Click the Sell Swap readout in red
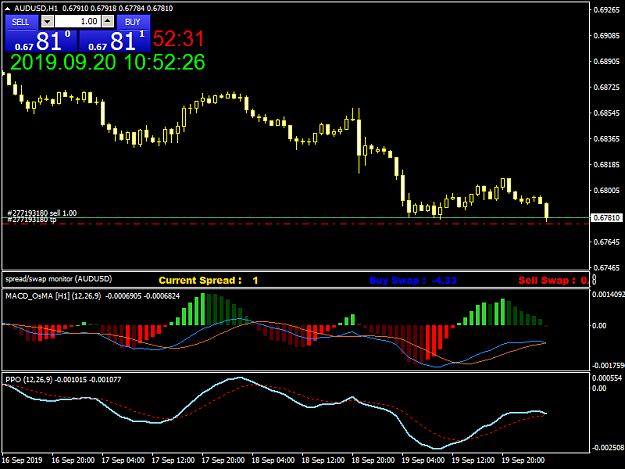This screenshot has height=469, width=625. tap(553, 281)
